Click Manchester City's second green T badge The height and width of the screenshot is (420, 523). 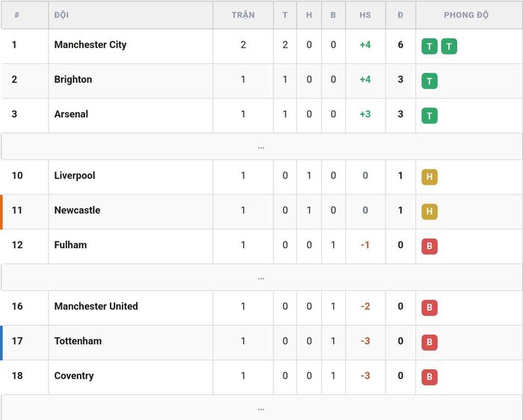(449, 46)
